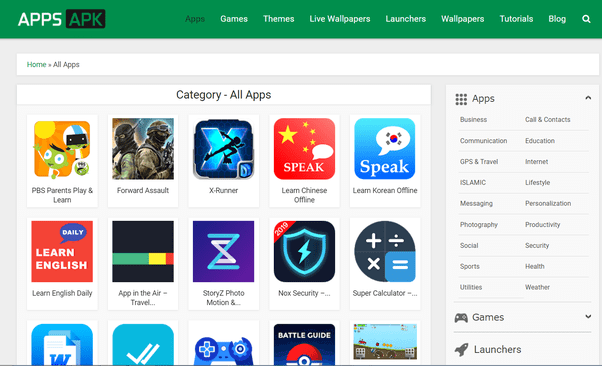Screen dimensions: 602x366
Task: Click the Learn Korean Offline title text
Action: (x=385, y=190)
